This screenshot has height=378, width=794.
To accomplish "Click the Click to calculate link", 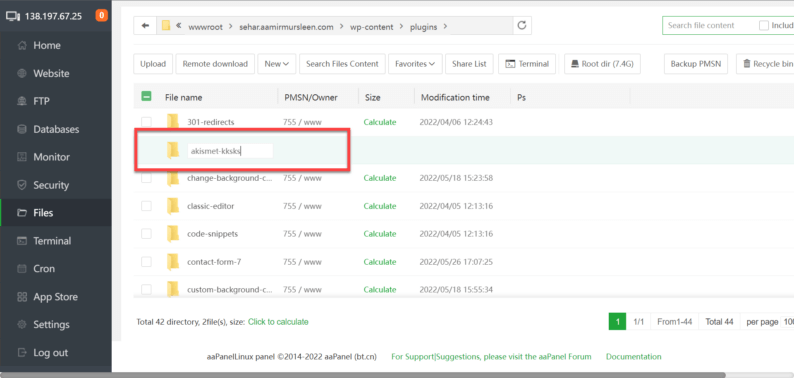I will [278, 322].
